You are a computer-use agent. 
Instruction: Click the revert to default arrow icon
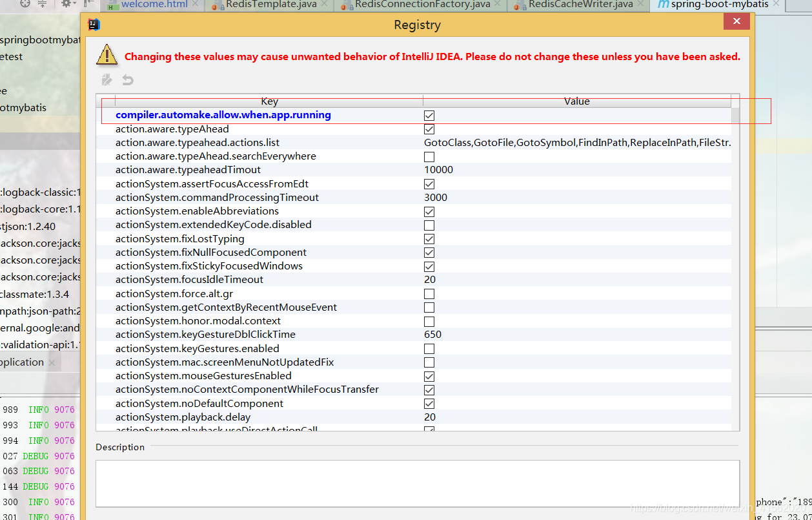(128, 80)
